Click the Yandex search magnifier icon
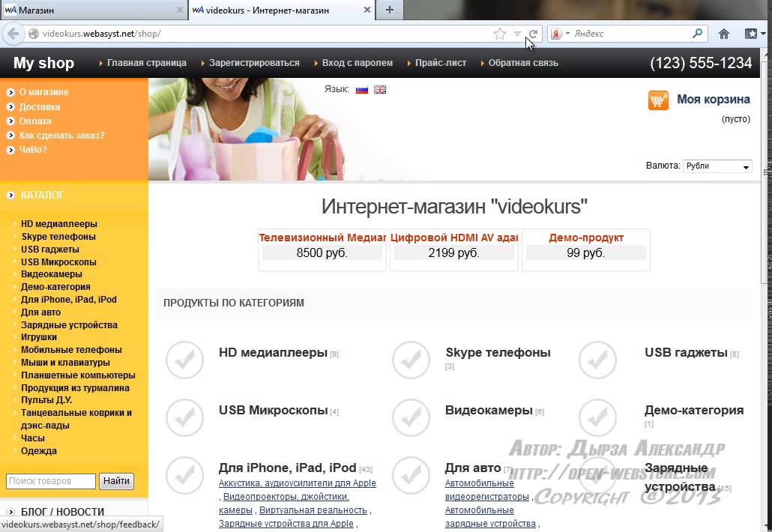 [697, 34]
